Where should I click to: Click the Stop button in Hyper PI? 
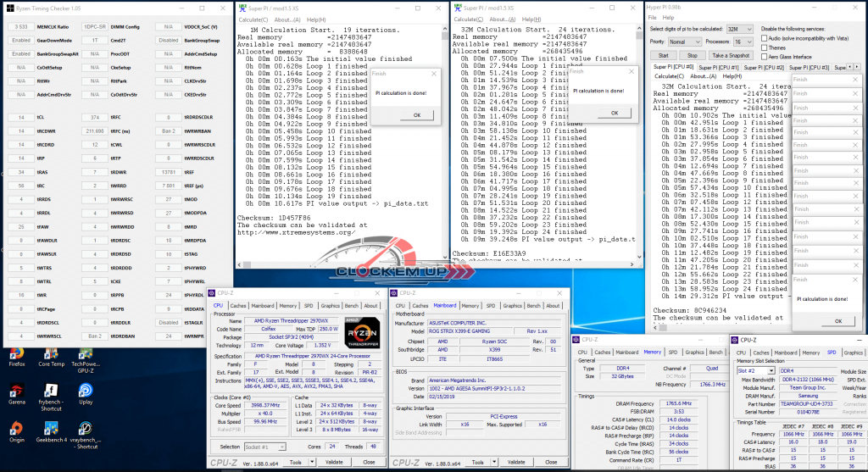[x=694, y=54]
